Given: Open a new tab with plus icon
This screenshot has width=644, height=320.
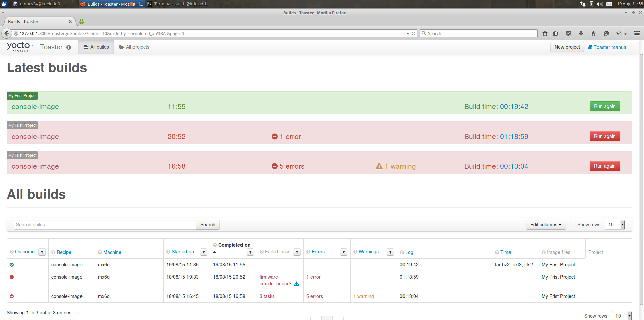Looking at the screenshot, I should 82,22.
